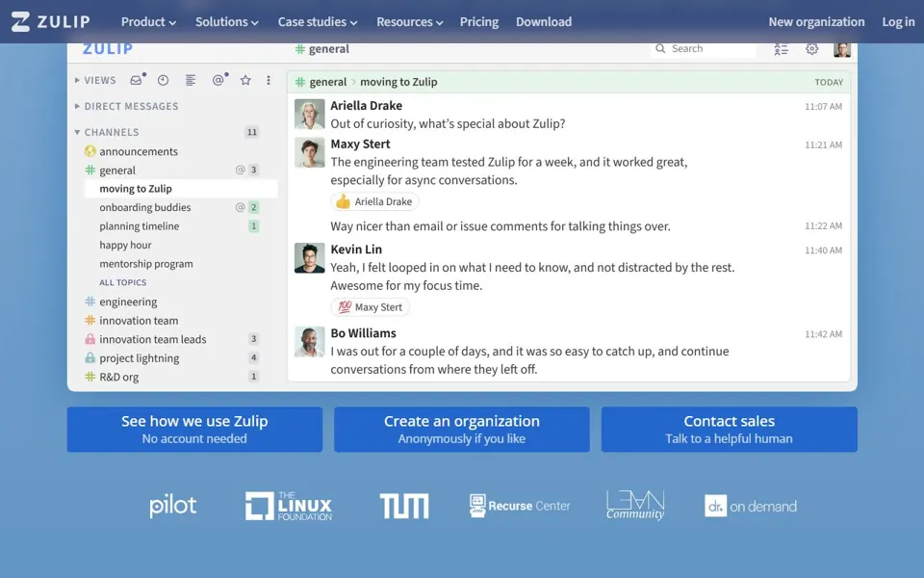Screen dimensions: 924x578
Task: Open the Case studies dropdown menu
Action: coord(318,22)
